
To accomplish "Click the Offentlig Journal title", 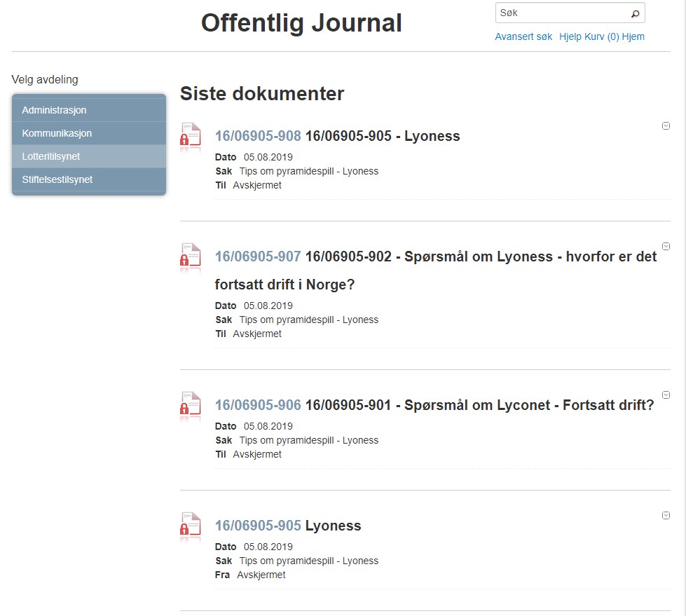I will 301,23.
